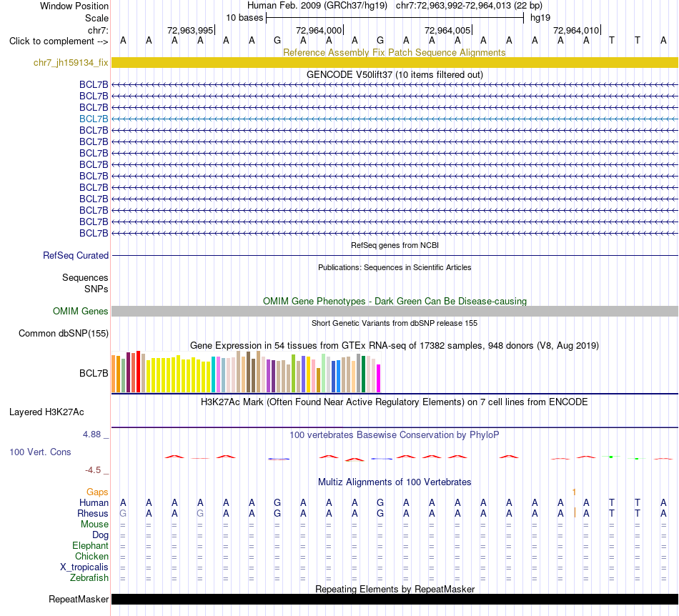Click the Window Position track label
679x616 pixels.
tap(74, 6)
